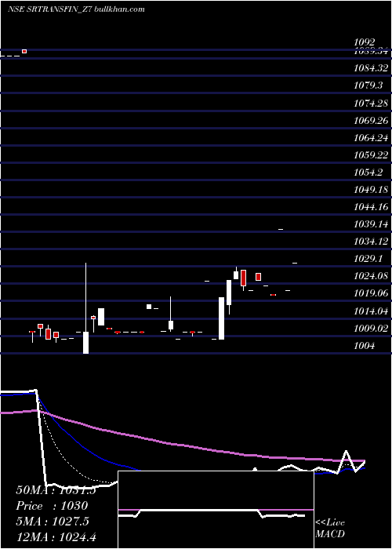Click the 1014.04 price axis label
Image resolution: width=392 pixels, height=549 pixels.
click(371, 311)
